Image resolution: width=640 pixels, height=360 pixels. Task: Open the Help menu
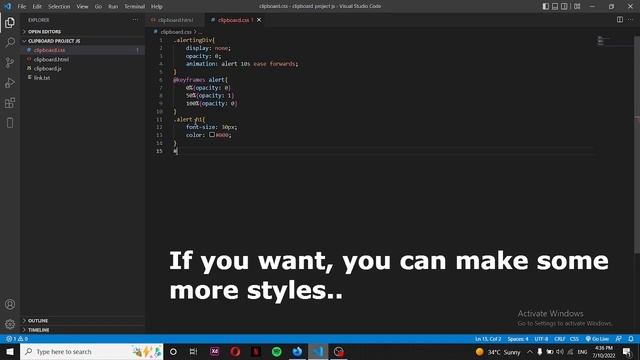click(157, 7)
